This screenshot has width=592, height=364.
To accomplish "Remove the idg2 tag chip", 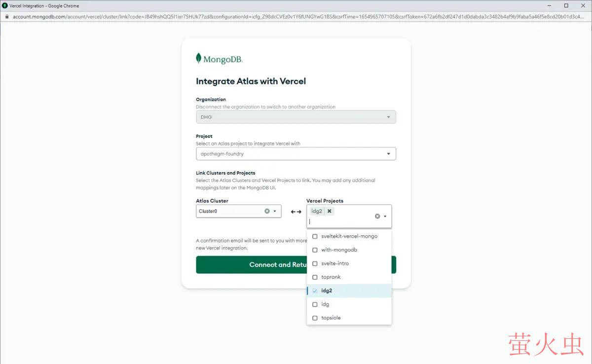I will coord(330,211).
